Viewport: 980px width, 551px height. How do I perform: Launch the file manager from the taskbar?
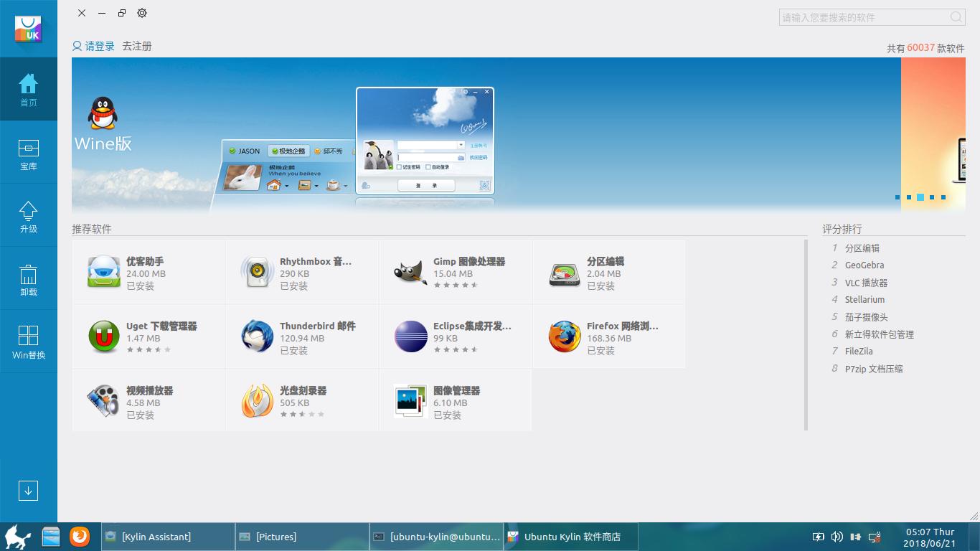tap(51, 537)
